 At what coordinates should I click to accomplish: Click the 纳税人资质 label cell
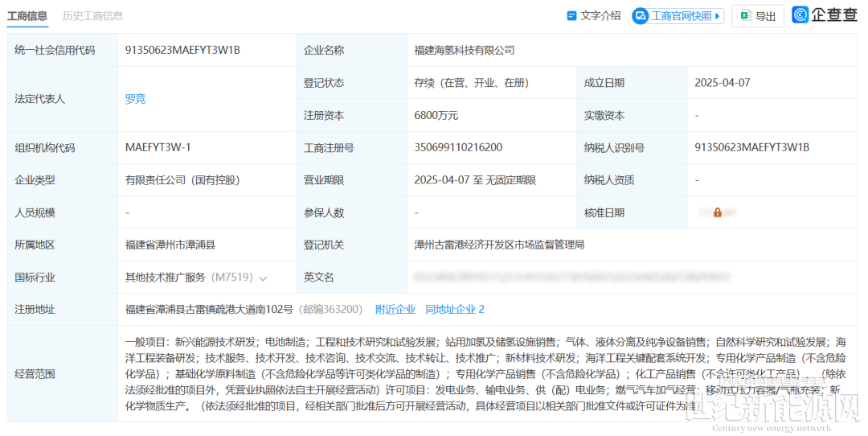tap(632, 180)
